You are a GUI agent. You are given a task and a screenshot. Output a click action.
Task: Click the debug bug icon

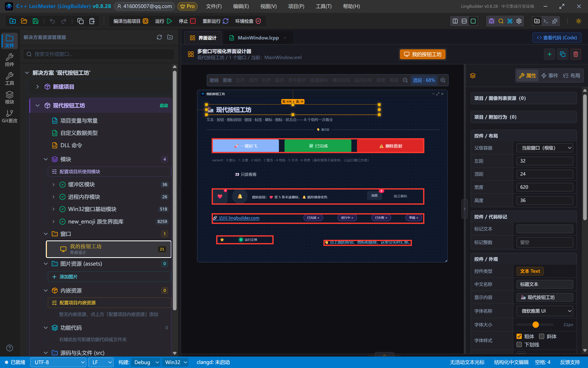pyautogui.click(x=491, y=21)
